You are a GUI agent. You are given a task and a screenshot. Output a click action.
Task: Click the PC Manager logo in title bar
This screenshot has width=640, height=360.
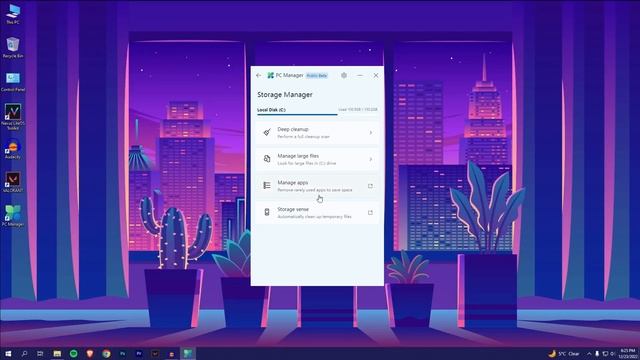[x=270, y=76]
